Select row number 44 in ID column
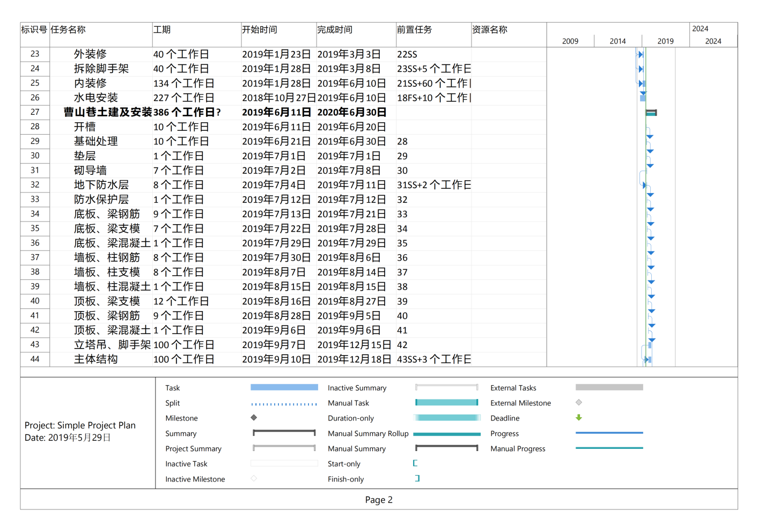This screenshot has width=758, height=532. coord(35,359)
